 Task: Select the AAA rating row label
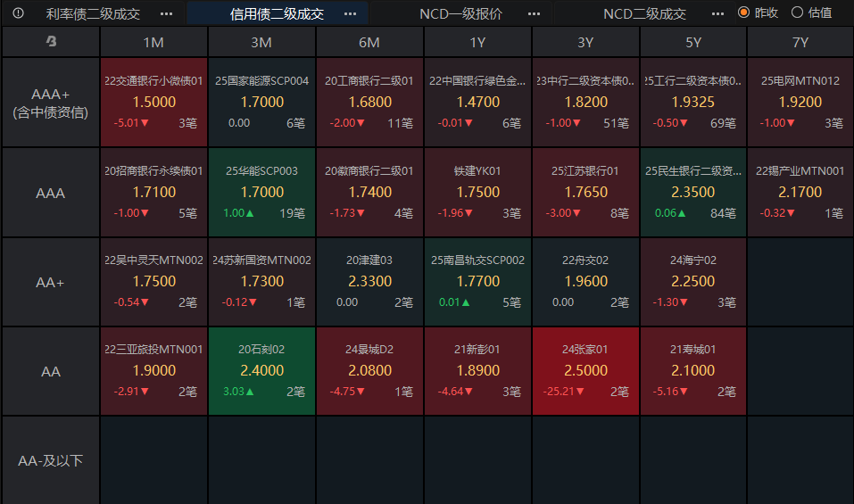[51, 193]
